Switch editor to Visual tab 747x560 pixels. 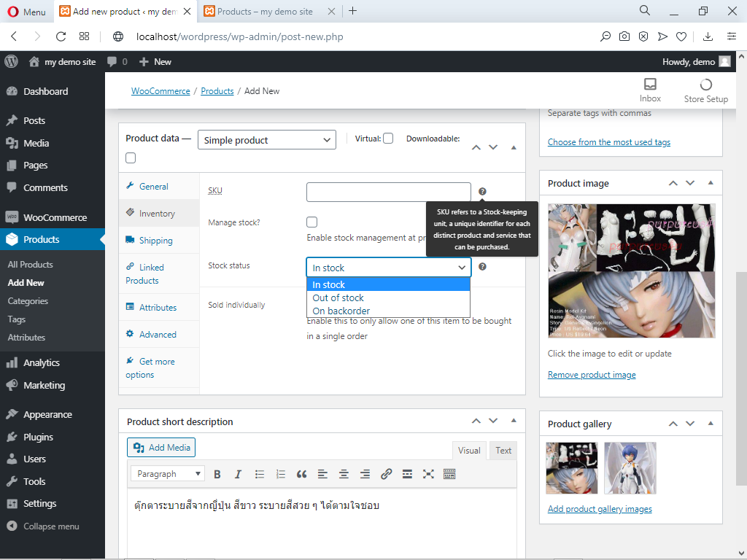(x=469, y=451)
